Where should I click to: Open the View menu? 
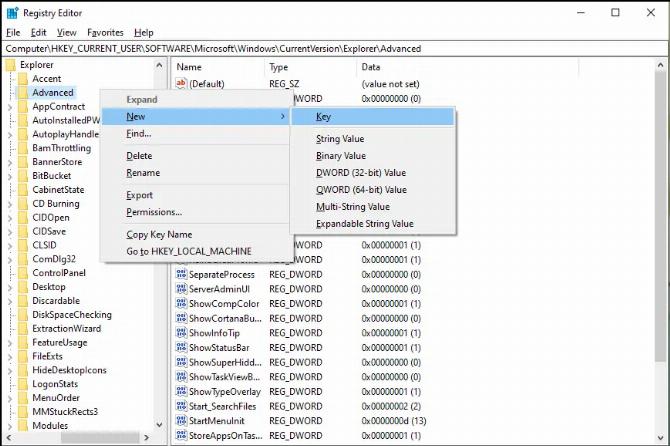click(67, 32)
